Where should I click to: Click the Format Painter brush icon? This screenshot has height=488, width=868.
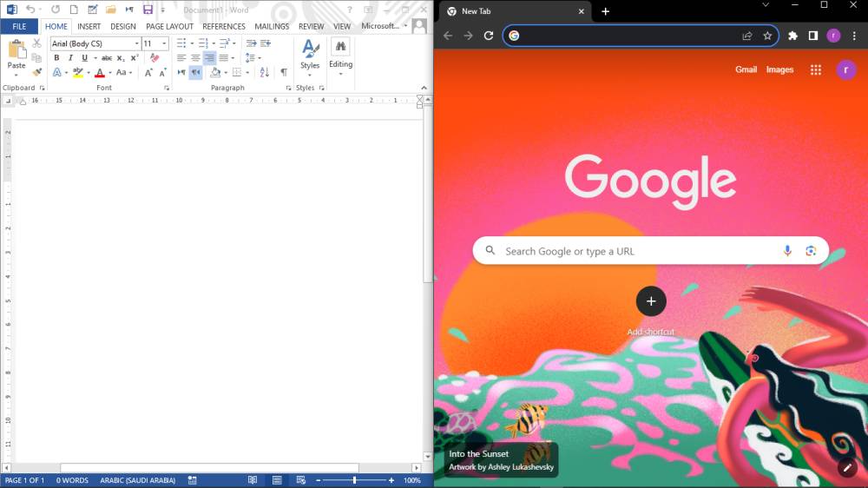pyautogui.click(x=36, y=72)
